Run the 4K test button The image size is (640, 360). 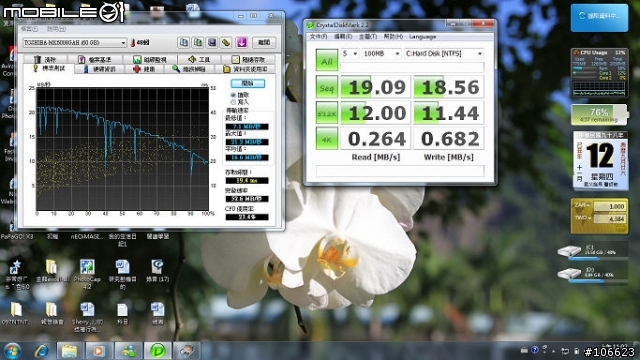pos(327,139)
